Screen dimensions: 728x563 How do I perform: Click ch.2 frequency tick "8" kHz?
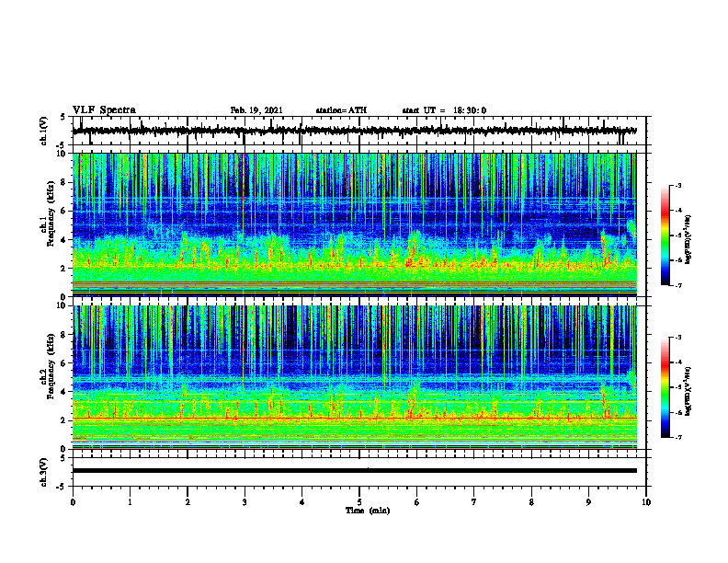[x=64, y=335]
